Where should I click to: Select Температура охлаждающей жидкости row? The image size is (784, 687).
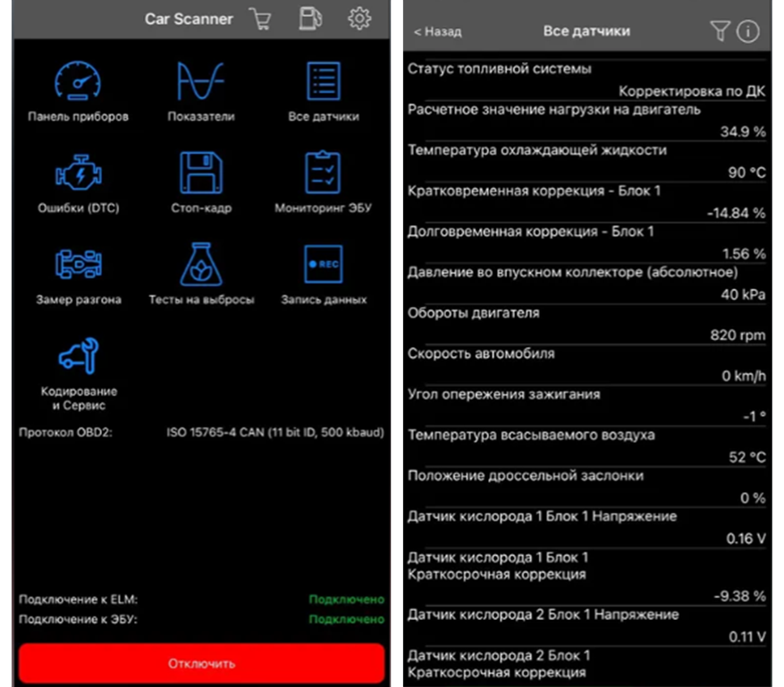(586, 161)
